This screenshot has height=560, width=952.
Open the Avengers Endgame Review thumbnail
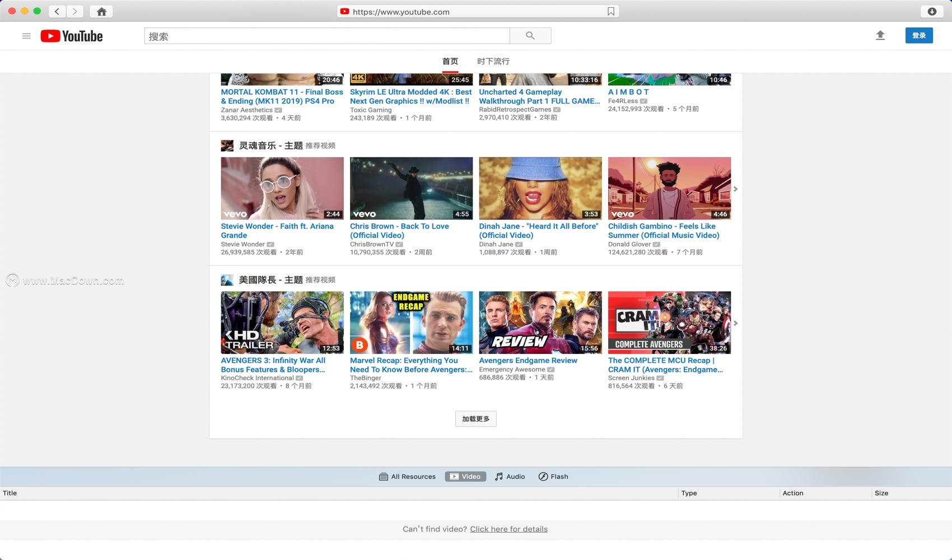(540, 323)
